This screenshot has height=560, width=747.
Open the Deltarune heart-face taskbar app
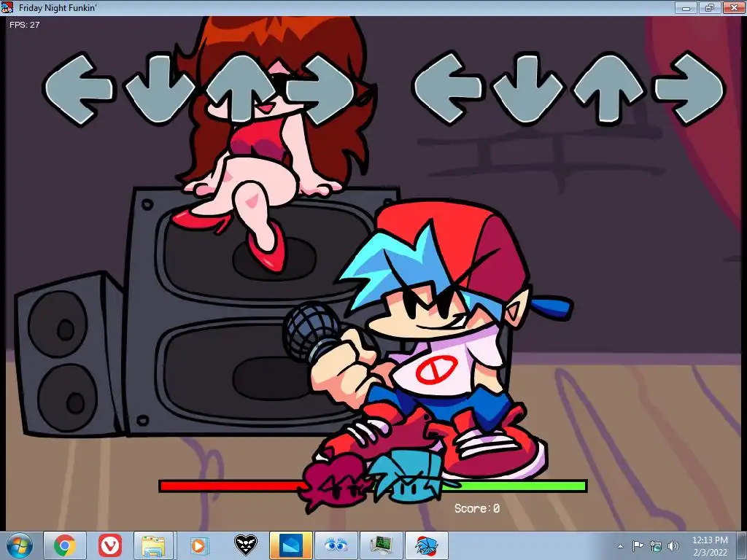pos(246,545)
